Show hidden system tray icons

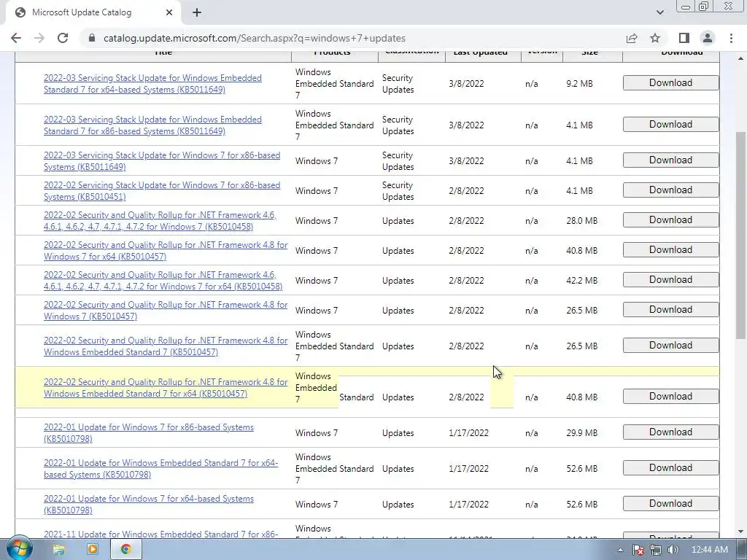click(620, 550)
